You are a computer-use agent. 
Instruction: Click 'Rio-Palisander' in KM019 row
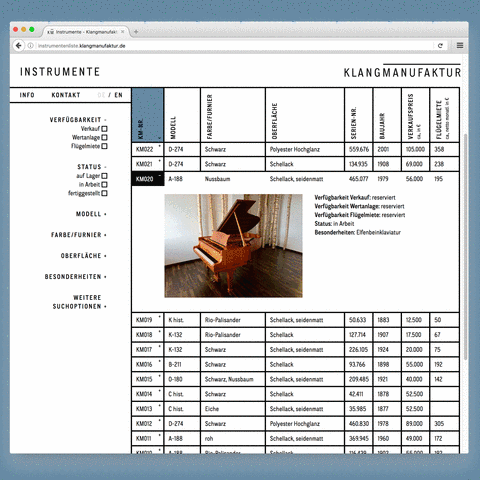coord(222,320)
